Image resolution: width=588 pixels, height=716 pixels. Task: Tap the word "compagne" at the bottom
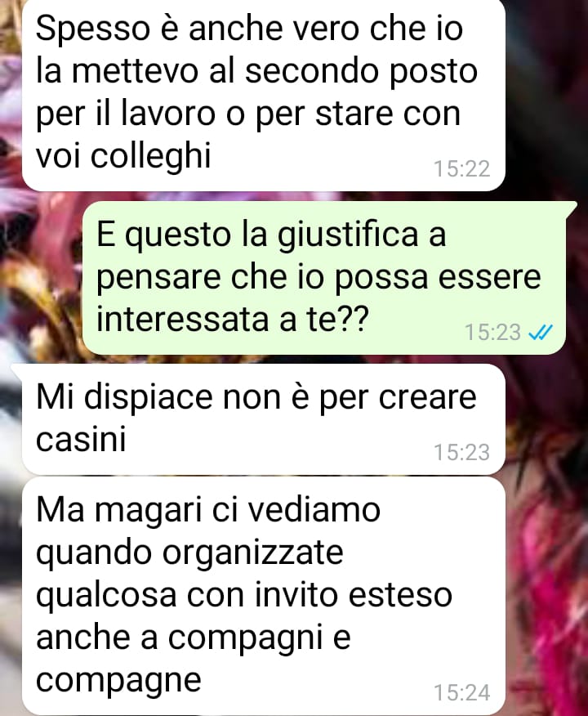click(118, 681)
